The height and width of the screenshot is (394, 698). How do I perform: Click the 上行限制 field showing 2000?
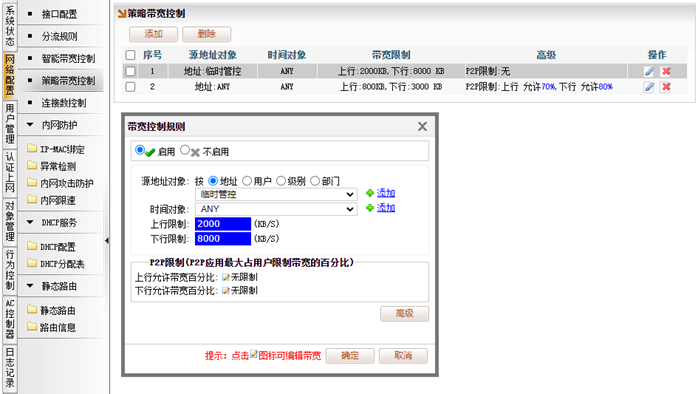click(x=223, y=224)
